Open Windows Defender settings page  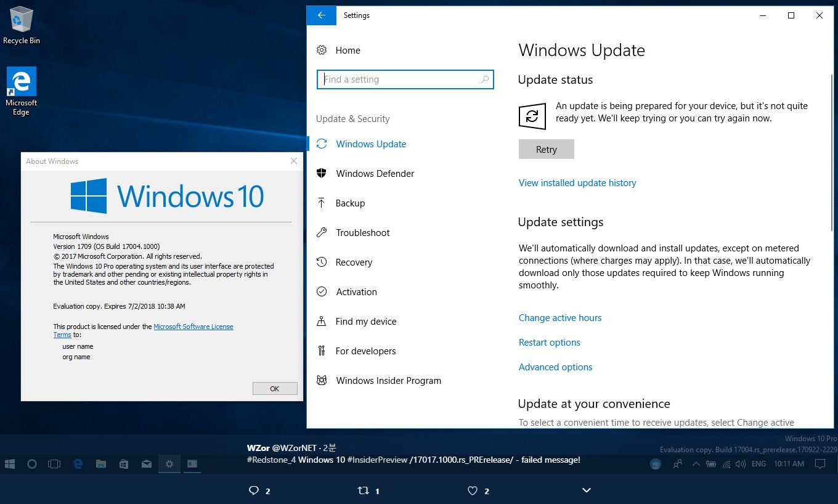(365, 174)
